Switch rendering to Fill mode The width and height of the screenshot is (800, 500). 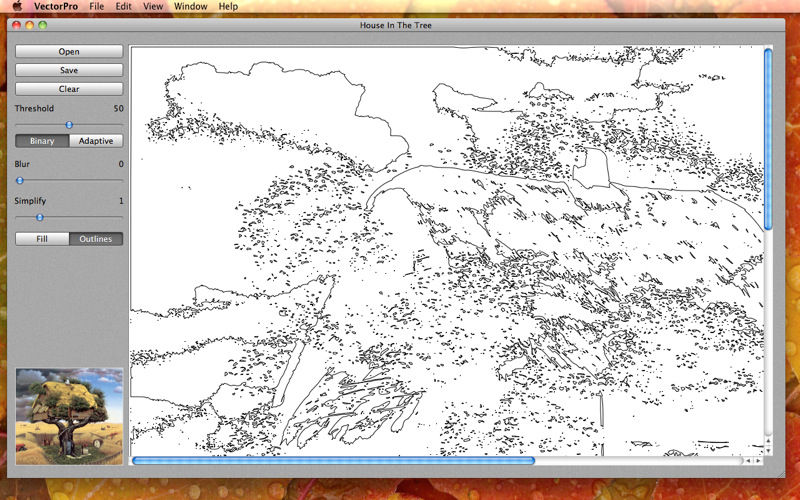pos(42,239)
